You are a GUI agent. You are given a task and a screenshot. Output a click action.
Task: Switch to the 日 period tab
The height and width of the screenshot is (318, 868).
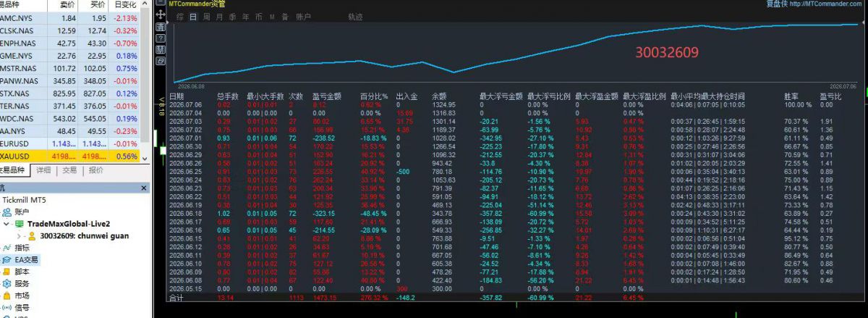click(193, 17)
